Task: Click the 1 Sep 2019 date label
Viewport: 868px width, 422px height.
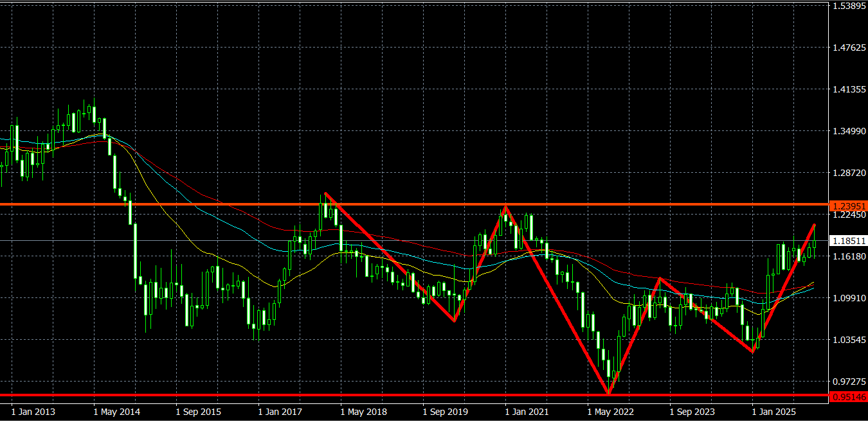Action: [x=446, y=411]
